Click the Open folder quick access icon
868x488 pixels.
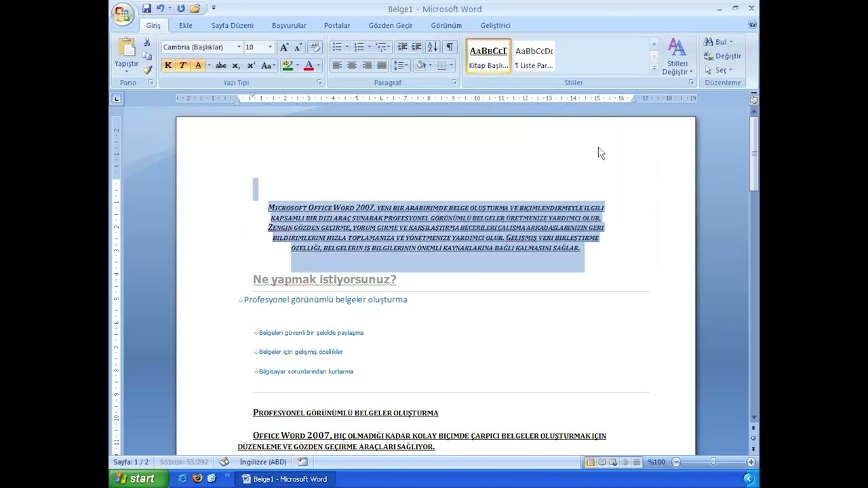[x=195, y=9]
